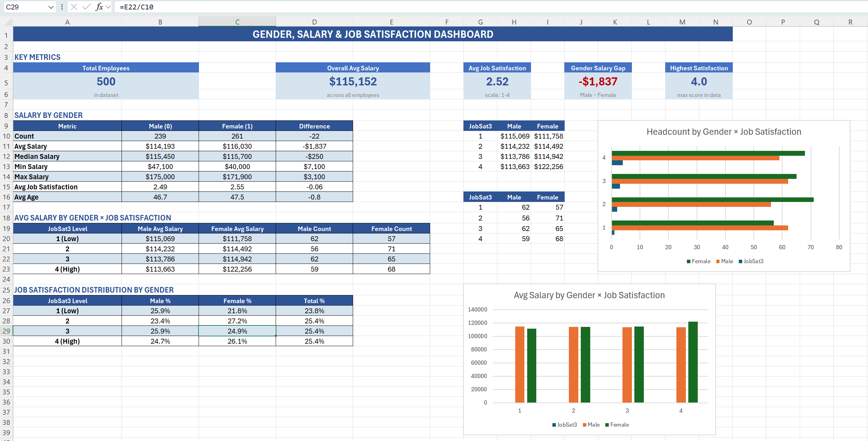
Task: Click Male legend swatch in Avg Salary chart
Action: pos(585,425)
